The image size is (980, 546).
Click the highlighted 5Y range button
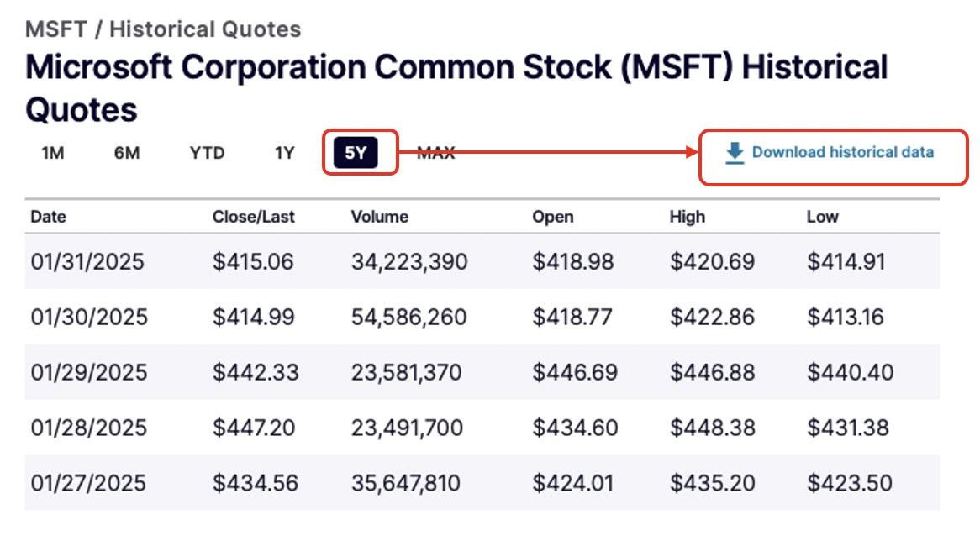coord(356,153)
